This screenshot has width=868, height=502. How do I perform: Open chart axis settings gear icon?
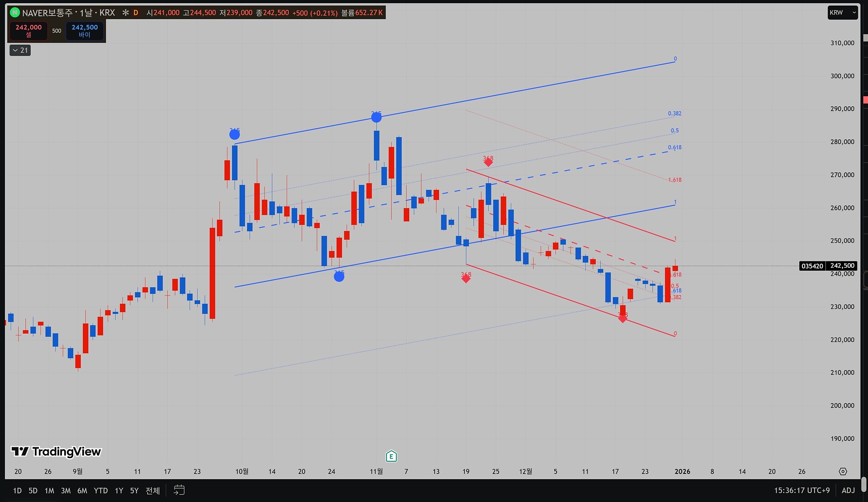(843, 471)
